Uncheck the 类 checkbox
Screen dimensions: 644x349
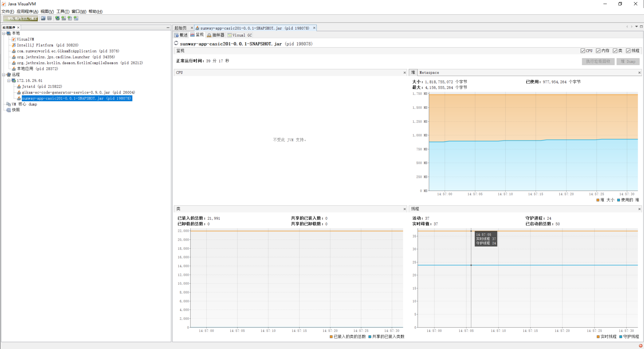click(x=615, y=51)
